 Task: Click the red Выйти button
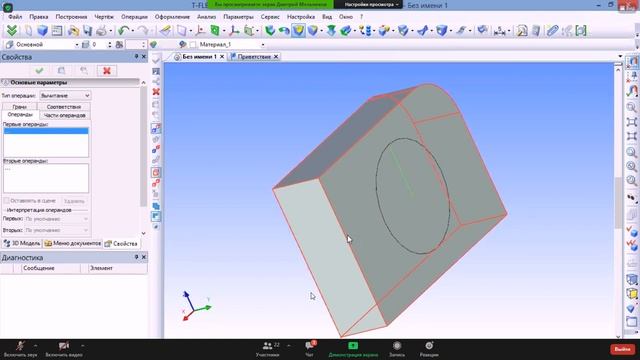622,349
